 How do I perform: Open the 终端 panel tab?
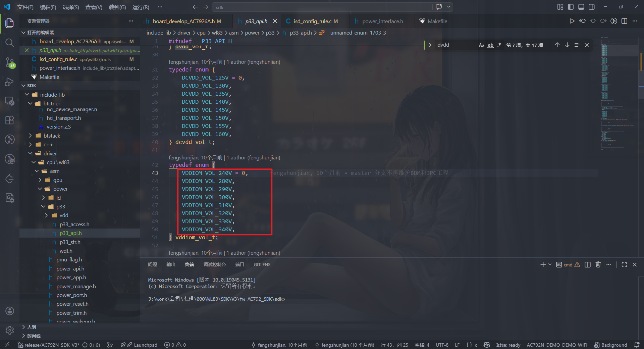(190, 264)
